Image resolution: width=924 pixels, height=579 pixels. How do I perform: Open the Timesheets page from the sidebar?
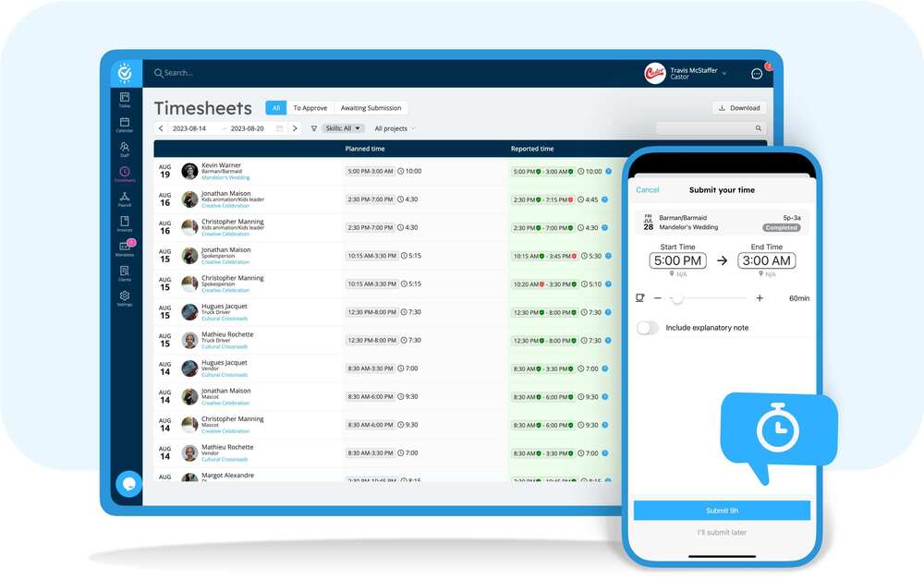(125, 174)
